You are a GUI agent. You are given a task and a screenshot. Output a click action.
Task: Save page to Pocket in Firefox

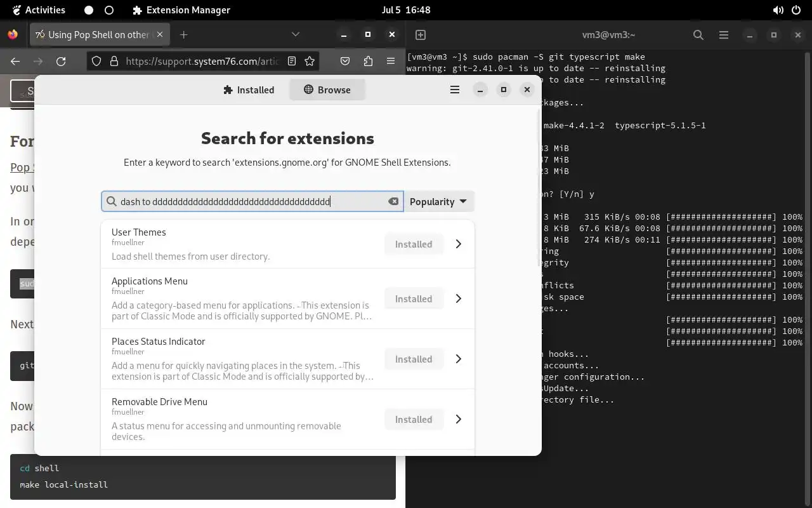345,61
